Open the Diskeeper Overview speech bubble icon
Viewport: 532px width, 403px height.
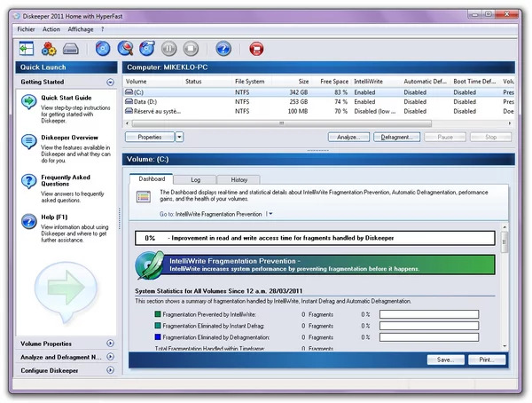coord(29,141)
